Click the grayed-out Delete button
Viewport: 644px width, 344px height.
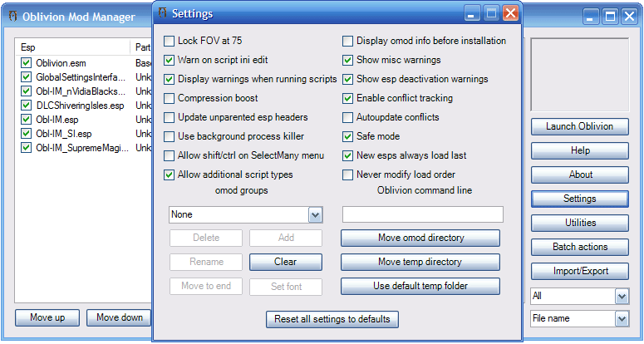[x=206, y=238]
